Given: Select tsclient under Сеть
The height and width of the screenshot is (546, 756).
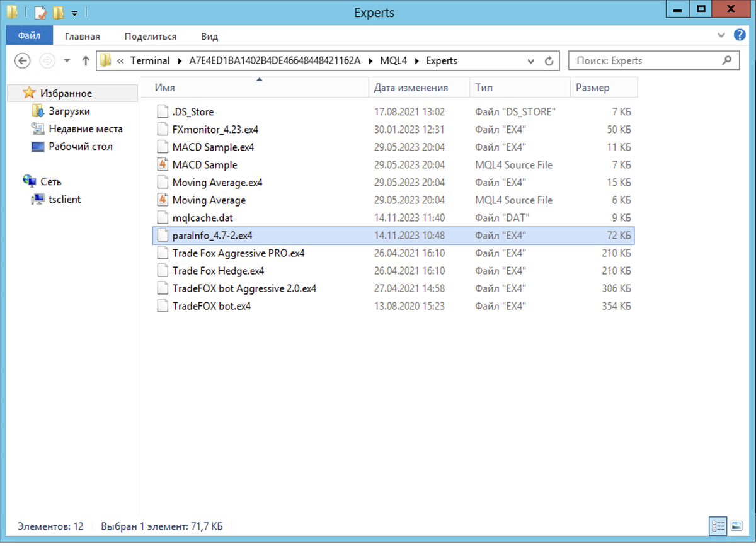Looking at the screenshot, I should coord(65,199).
